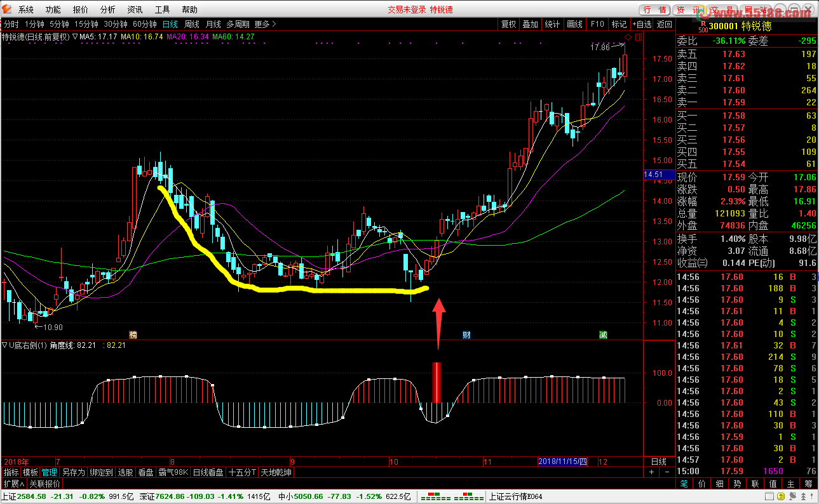Click the 减 marker icon on chart
This screenshot has width=819, height=504.
pyautogui.click(x=603, y=335)
